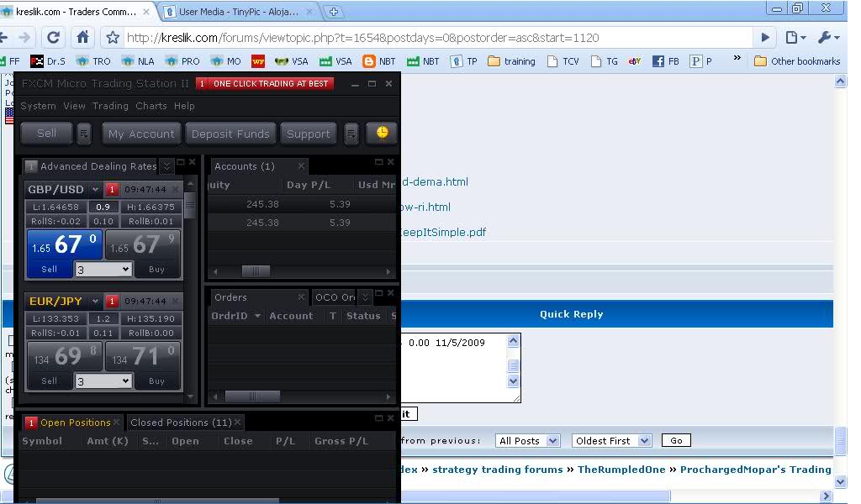Open the Charts menu

coord(151,106)
